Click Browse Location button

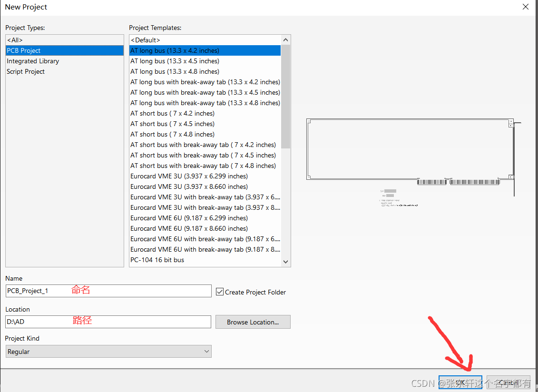(253, 322)
